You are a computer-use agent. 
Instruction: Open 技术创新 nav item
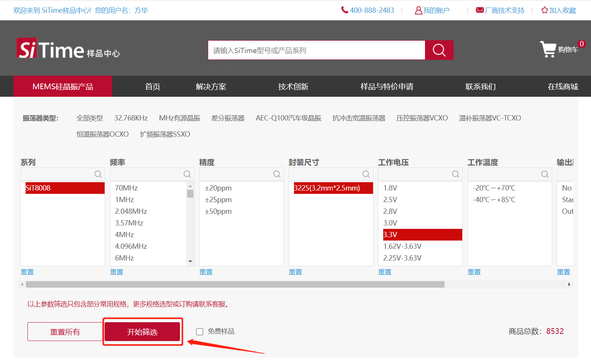pos(293,87)
